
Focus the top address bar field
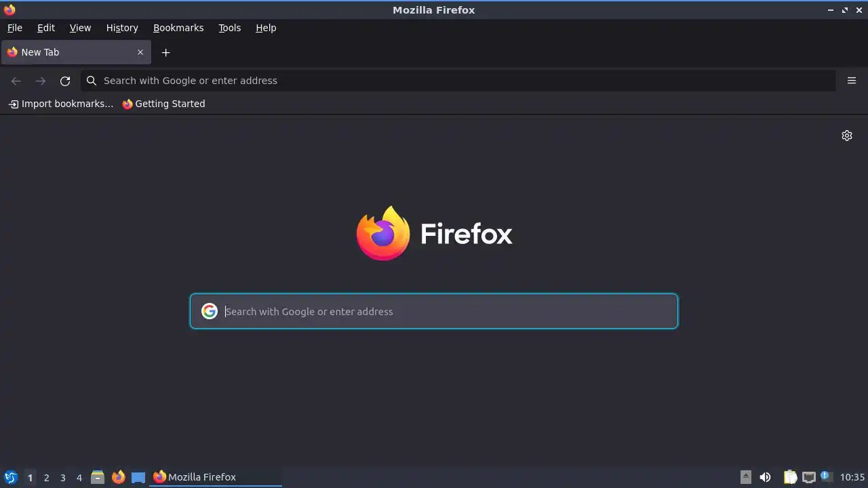point(458,81)
